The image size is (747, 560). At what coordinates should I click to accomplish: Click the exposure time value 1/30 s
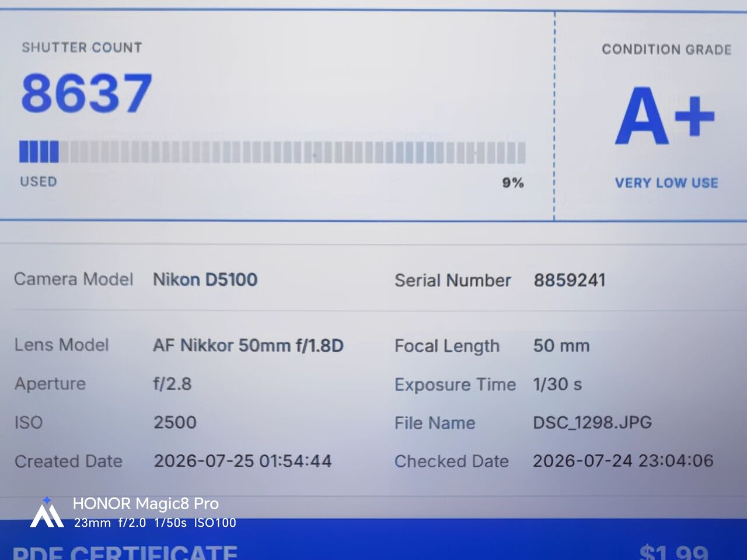557,384
